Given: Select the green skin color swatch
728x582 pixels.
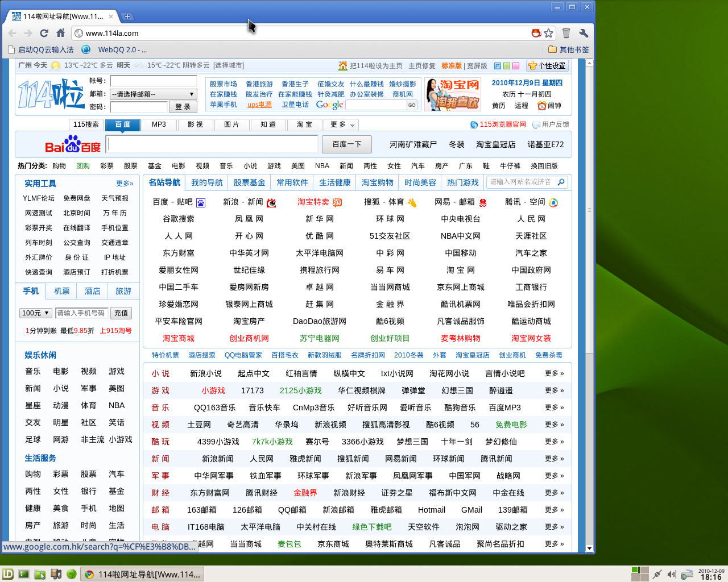Looking at the screenshot, I should click(507, 66).
